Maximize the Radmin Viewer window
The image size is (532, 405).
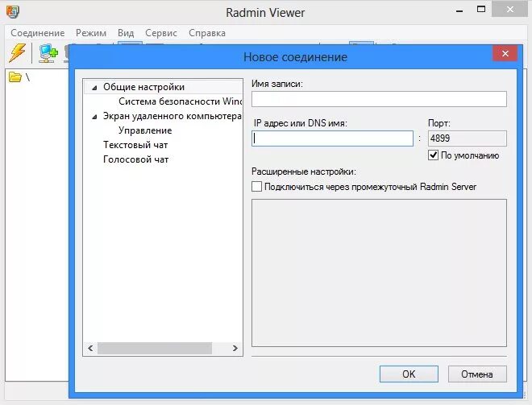[481, 10]
